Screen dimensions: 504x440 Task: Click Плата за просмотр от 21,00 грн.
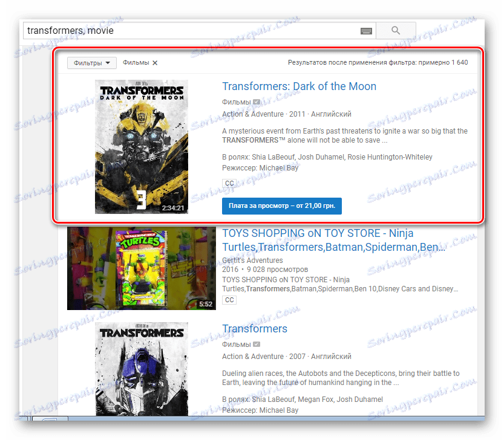[281, 206]
